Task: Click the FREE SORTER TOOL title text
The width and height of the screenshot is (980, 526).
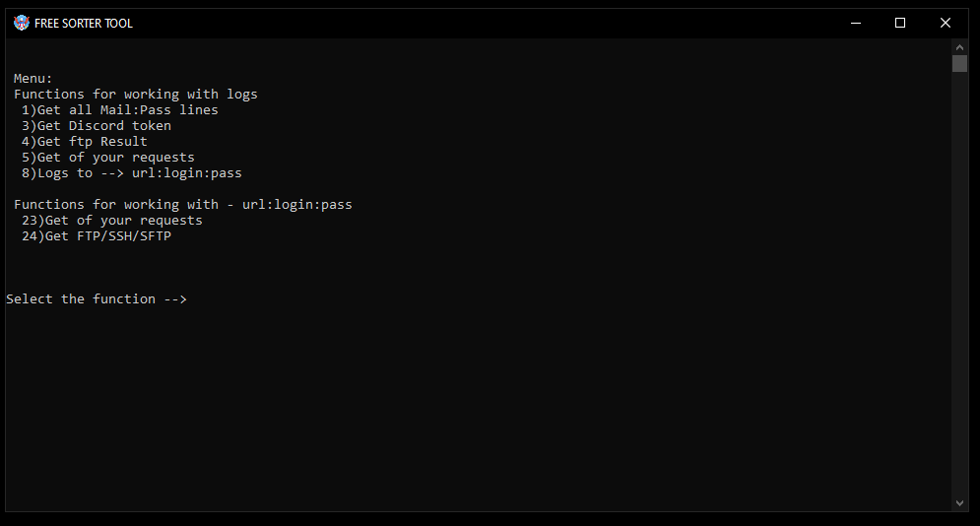Action: point(83,24)
